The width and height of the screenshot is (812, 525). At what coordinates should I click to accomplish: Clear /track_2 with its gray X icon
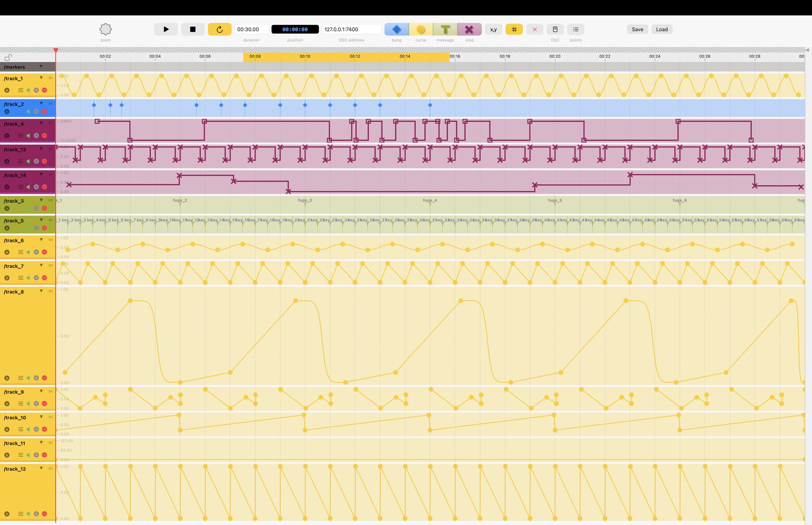[36, 111]
